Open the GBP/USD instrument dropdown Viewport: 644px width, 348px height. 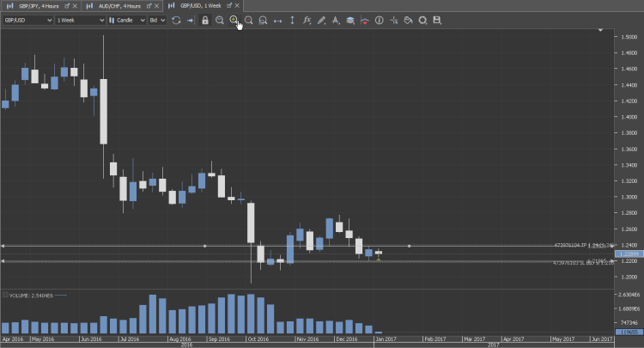tap(27, 20)
